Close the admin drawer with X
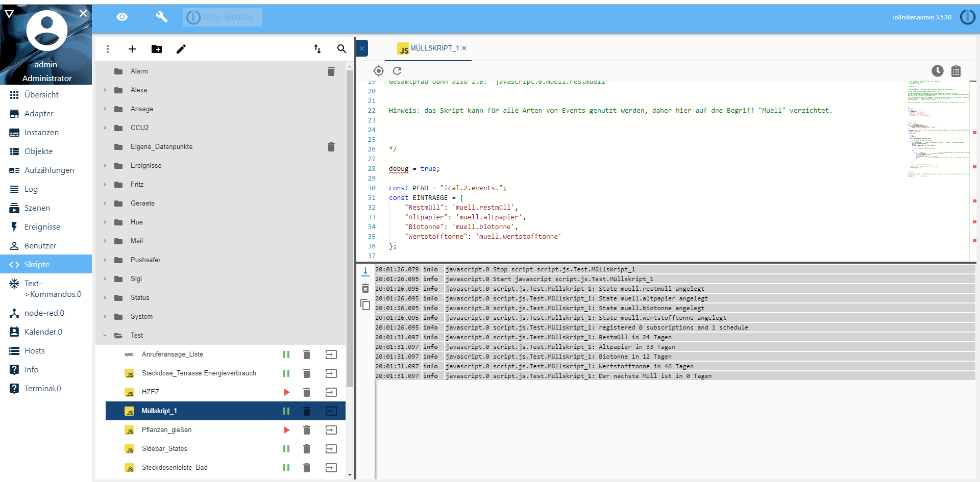The width and height of the screenshot is (980, 482). pos(83,14)
